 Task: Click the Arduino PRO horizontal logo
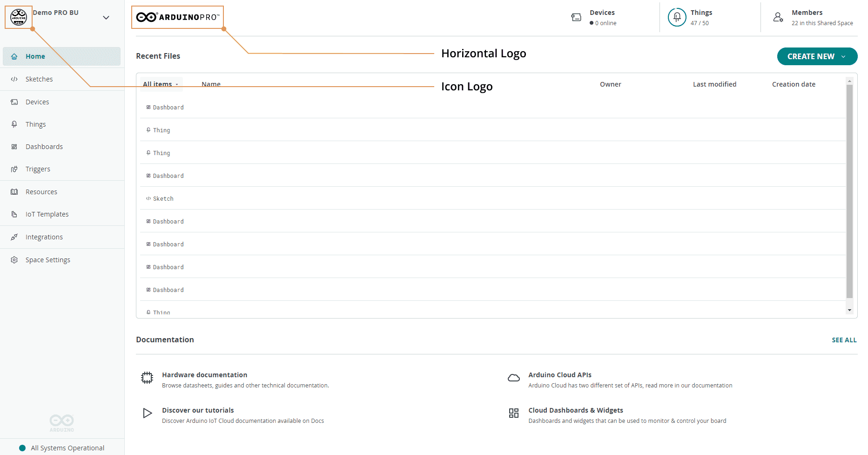point(177,17)
